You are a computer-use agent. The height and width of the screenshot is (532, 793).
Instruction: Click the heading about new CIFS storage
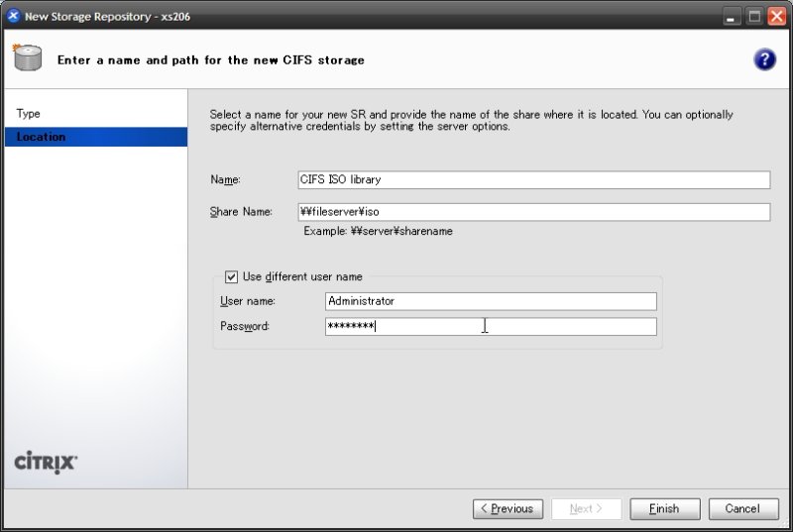tap(211, 60)
